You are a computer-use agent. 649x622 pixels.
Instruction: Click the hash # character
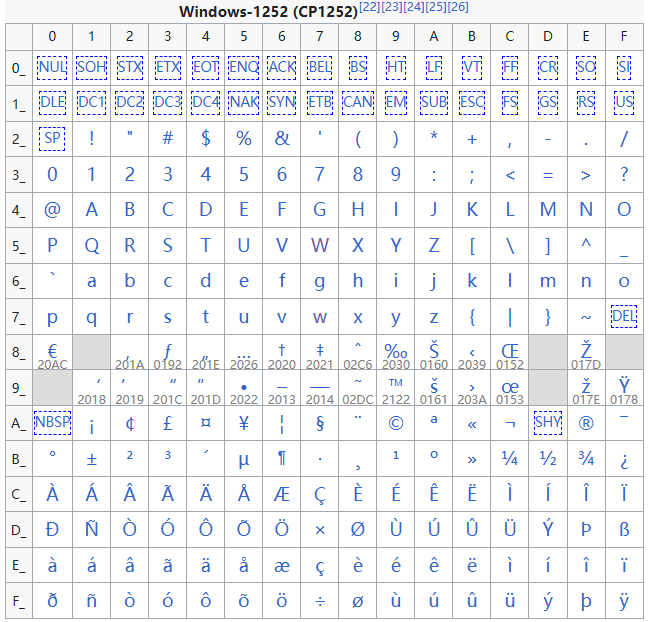coord(168,139)
